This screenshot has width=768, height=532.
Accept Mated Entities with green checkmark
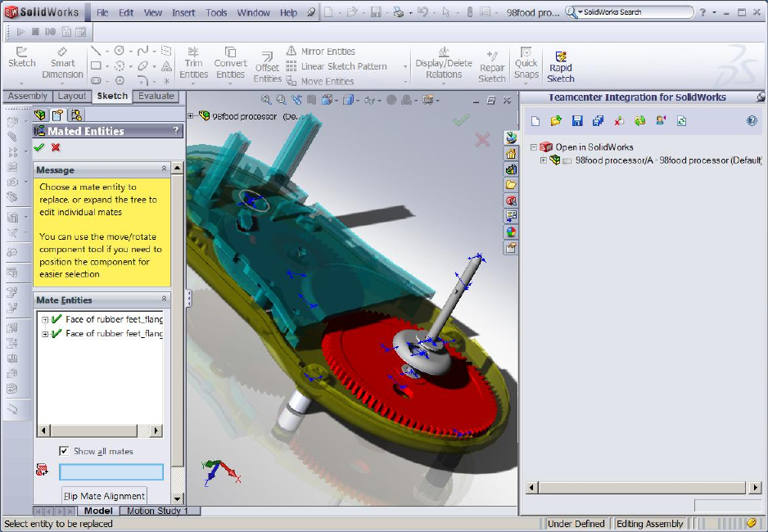(x=39, y=147)
